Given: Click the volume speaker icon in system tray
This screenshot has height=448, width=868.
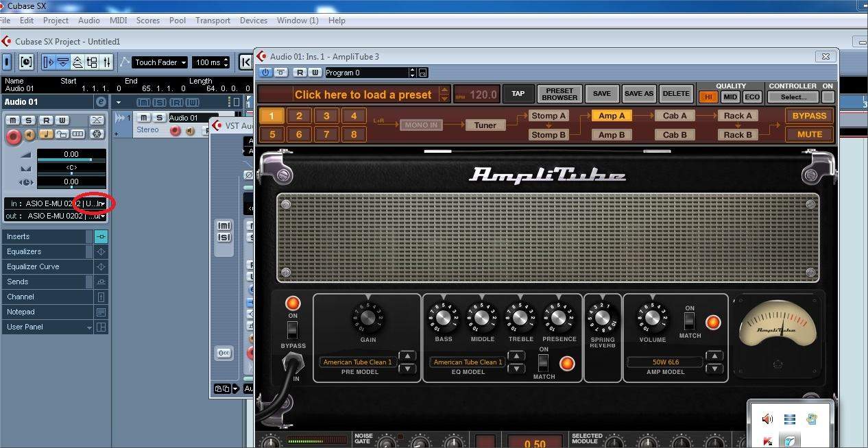Looking at the screenshot, I should [767, 419].
